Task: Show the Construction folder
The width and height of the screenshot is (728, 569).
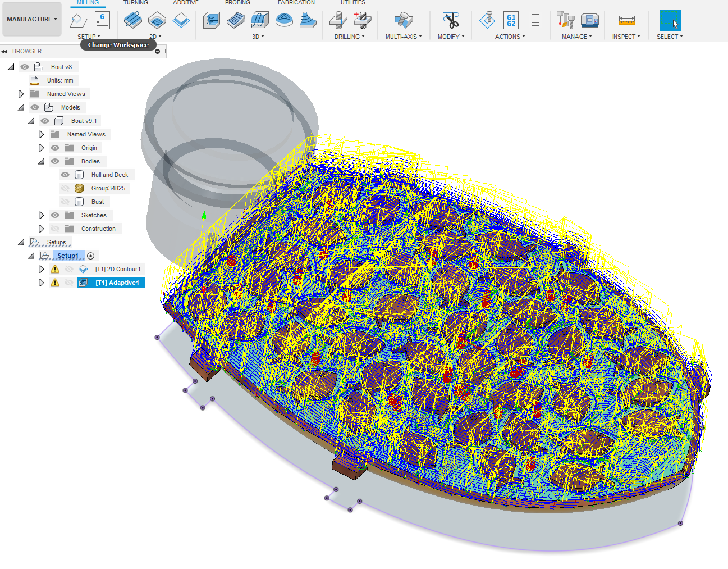Action: coord(55,229)
